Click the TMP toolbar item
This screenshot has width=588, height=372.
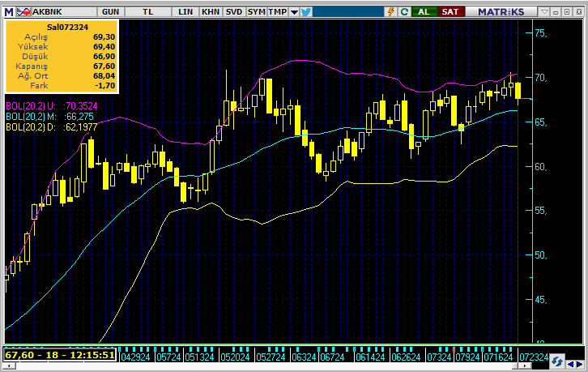pyautogui.click(x=278, y=11)
